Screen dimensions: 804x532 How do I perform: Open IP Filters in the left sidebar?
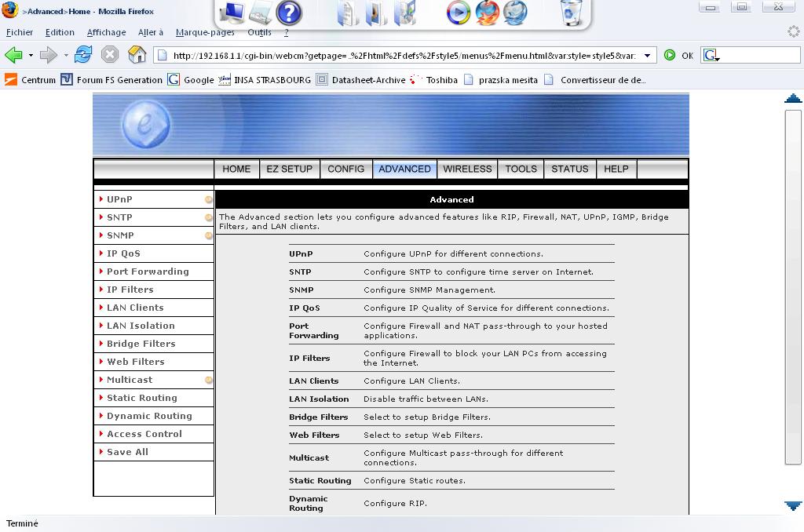coord(153,290)
